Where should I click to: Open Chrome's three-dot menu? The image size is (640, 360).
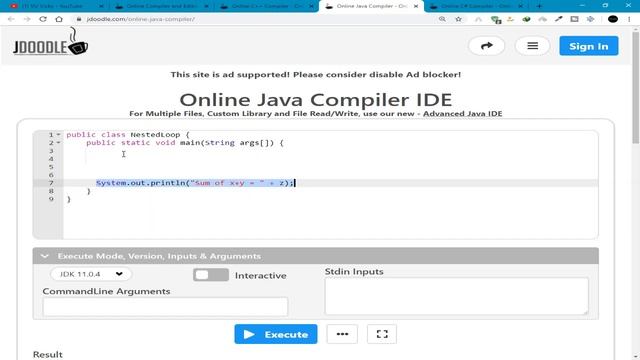tap(629, 19)
